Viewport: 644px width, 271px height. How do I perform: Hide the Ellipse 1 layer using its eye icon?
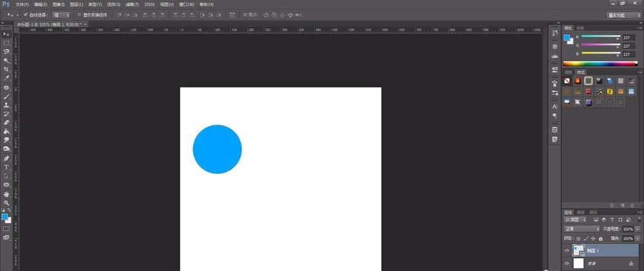click(567, 251)
